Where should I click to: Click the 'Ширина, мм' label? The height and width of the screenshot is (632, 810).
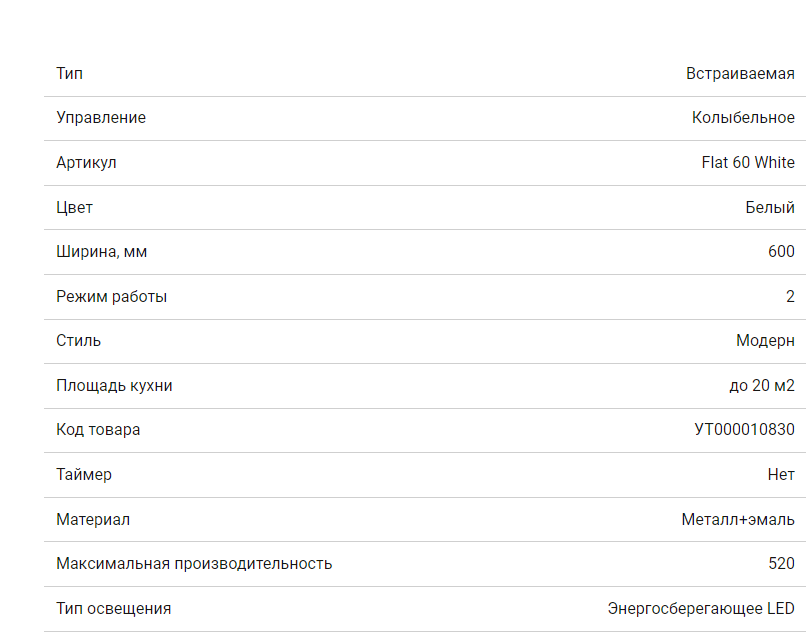[102, 252]
